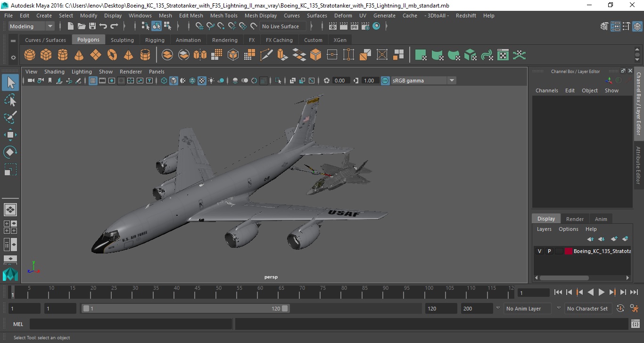The width and height of the screenshot is (644, 343).
Task: Click the MEL command input field
Action: [x=131, y=324]
